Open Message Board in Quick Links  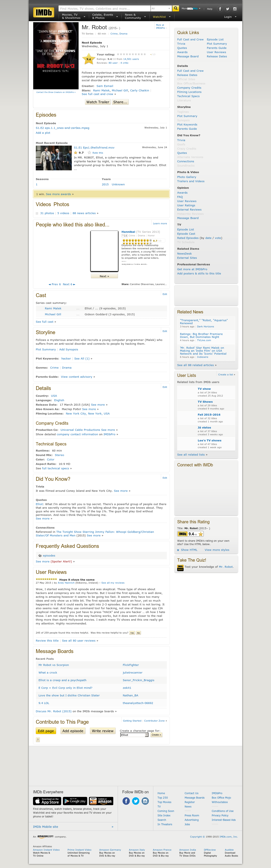click(188, 56)
